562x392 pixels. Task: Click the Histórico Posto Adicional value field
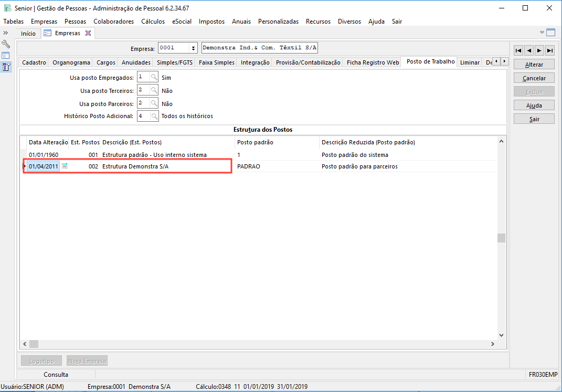click(144, 116)
